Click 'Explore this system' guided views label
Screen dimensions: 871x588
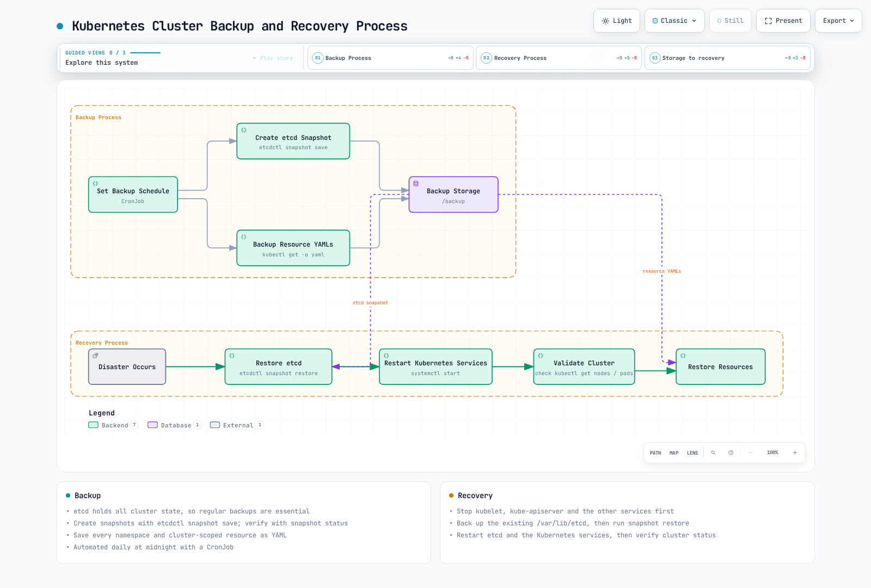[x=101, y=63]
